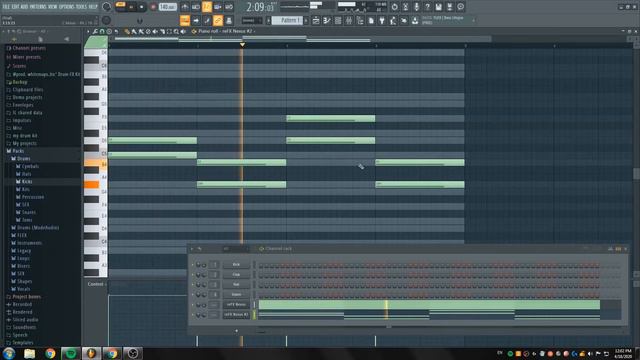Open the FILE menu

coord(6,7)
